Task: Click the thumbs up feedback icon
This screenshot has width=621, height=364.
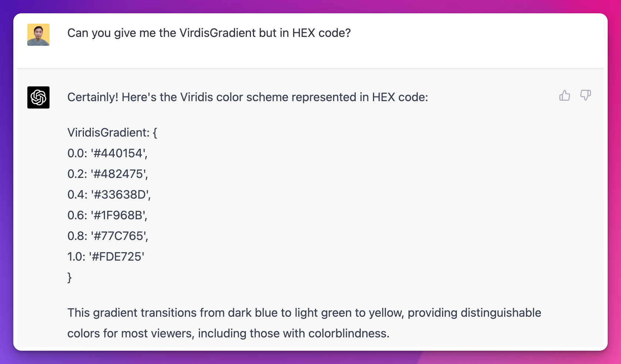Action: tap(564, 96)
